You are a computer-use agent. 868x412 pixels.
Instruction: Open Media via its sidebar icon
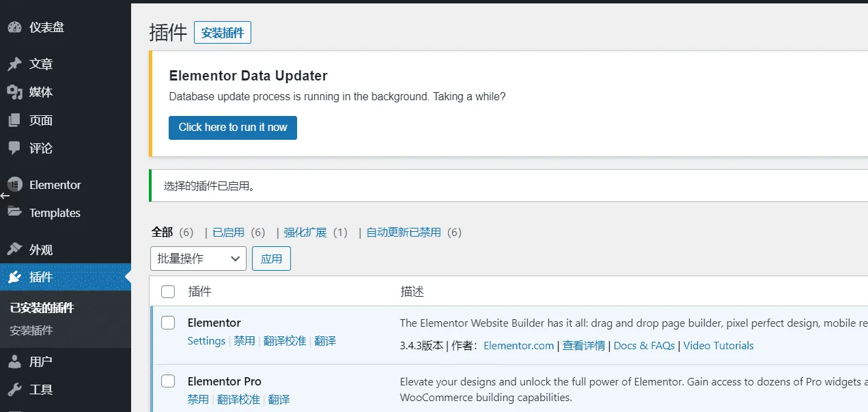(14, 92)
